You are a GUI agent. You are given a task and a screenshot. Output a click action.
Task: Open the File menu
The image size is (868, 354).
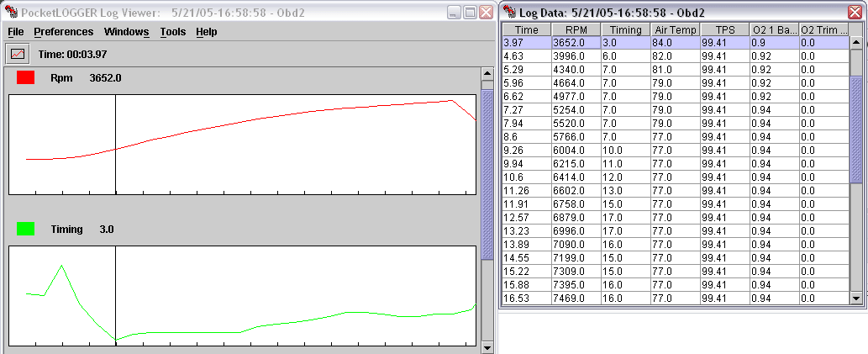16,32
